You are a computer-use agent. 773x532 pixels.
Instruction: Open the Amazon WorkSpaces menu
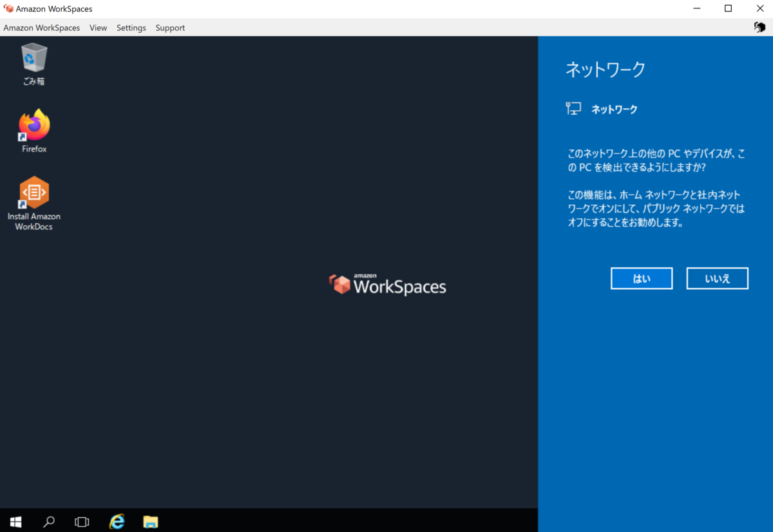click(41, 28)
